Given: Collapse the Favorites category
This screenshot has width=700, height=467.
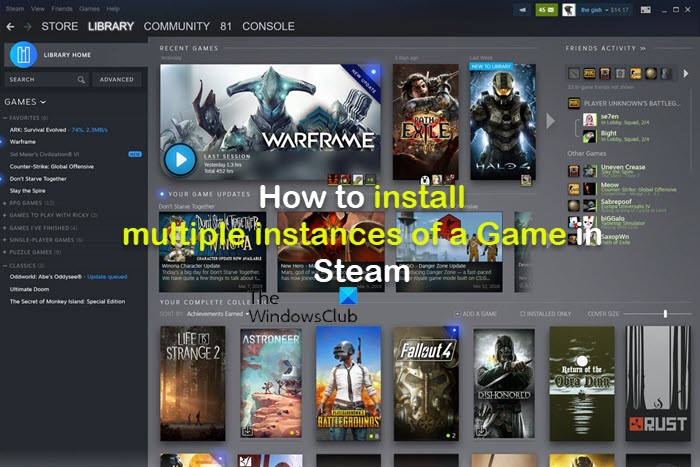Looking at the screenshot, I should (5, 118).
